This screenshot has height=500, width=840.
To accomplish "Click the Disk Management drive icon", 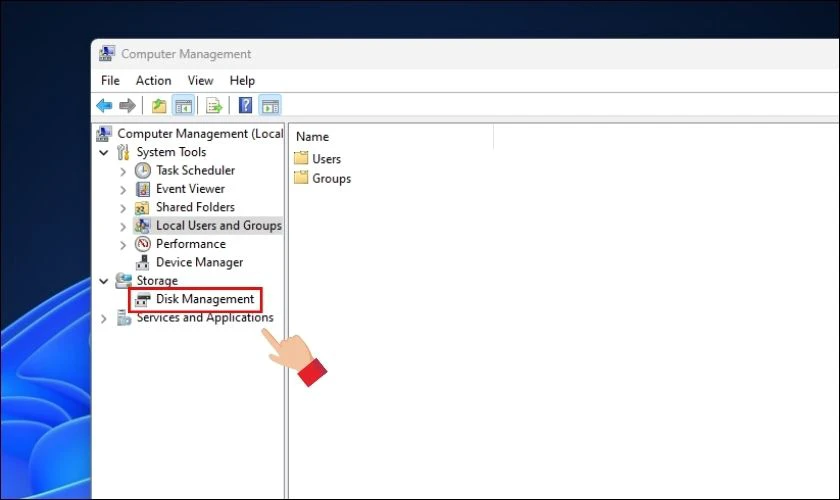I will tap(142, 299).
